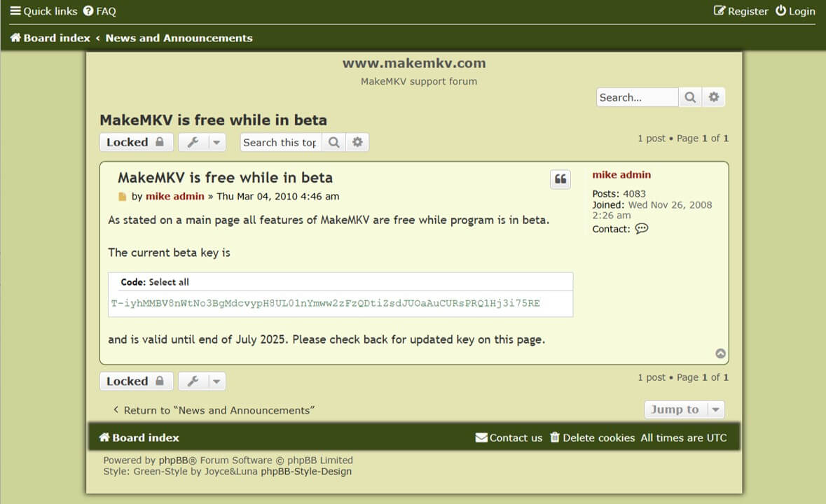Open phpBB-Style-Design credit link

(306, 471)
